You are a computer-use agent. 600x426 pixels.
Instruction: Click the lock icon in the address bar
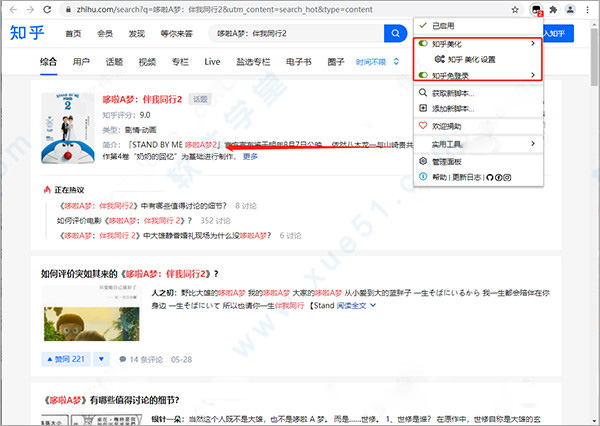point(68,10)
